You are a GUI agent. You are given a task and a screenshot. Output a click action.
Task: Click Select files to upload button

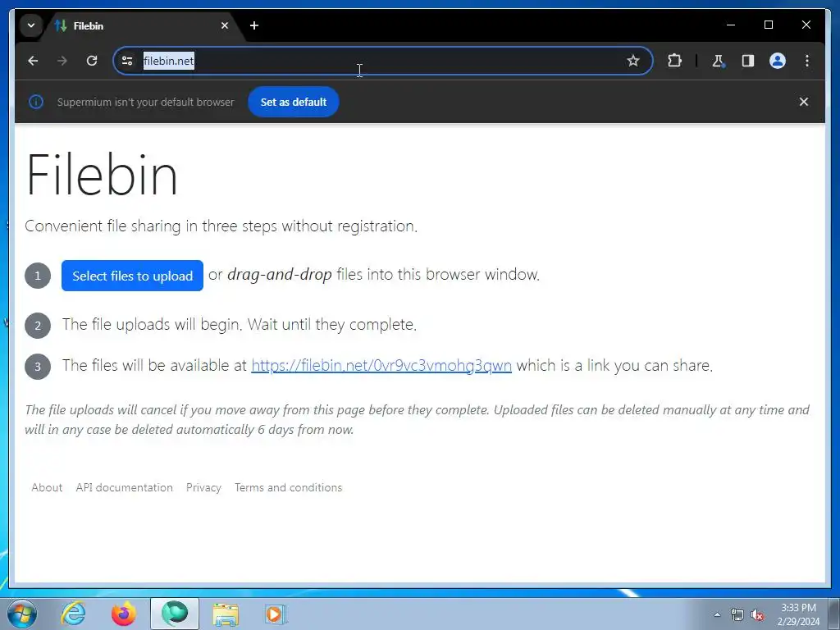click(x=132, y=276)
